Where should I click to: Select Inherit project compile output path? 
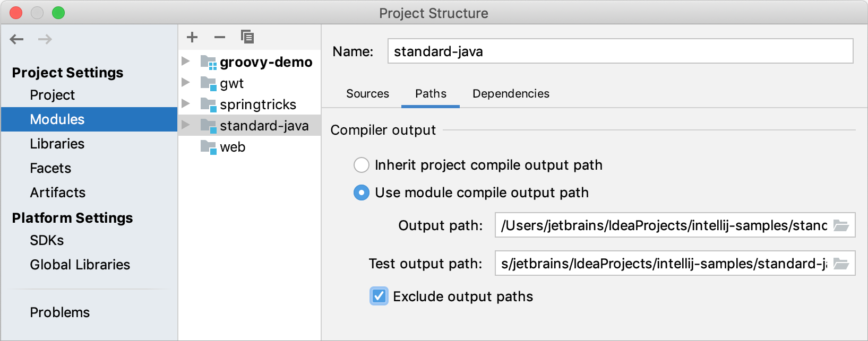click(362, 165)
